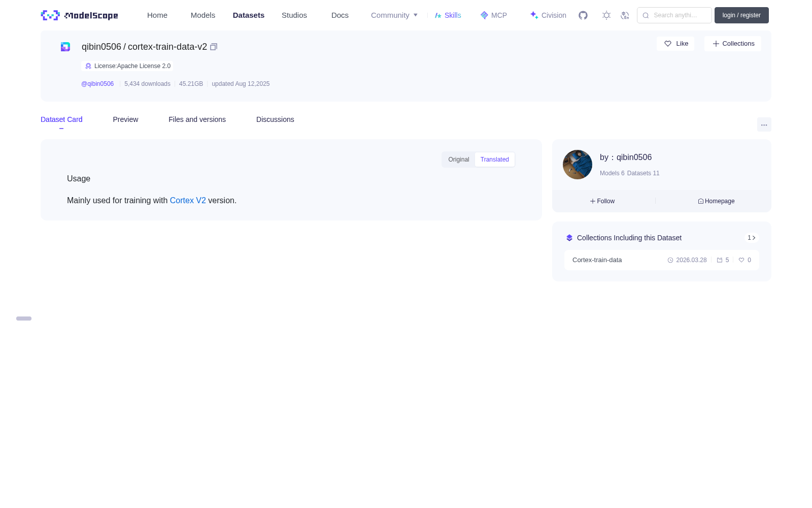Follow the author qibin0506

(602, 201)
